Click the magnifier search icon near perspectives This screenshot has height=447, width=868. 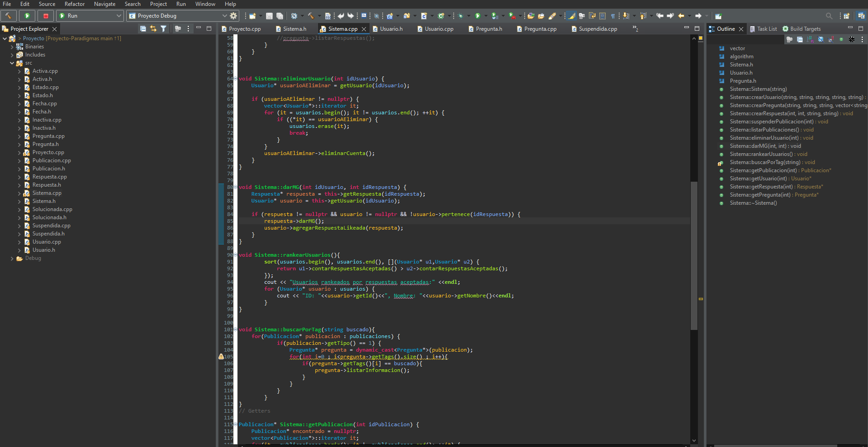[829, 16]
